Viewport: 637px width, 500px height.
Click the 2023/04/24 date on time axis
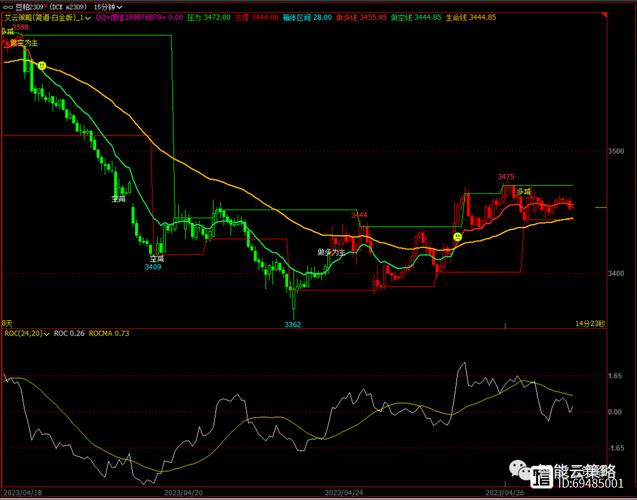tap(345, 493)
